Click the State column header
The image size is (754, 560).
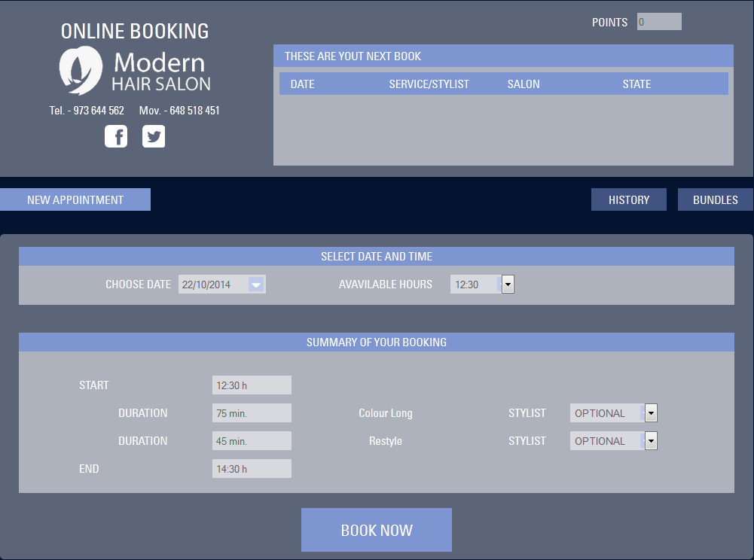tap(636, 84)
